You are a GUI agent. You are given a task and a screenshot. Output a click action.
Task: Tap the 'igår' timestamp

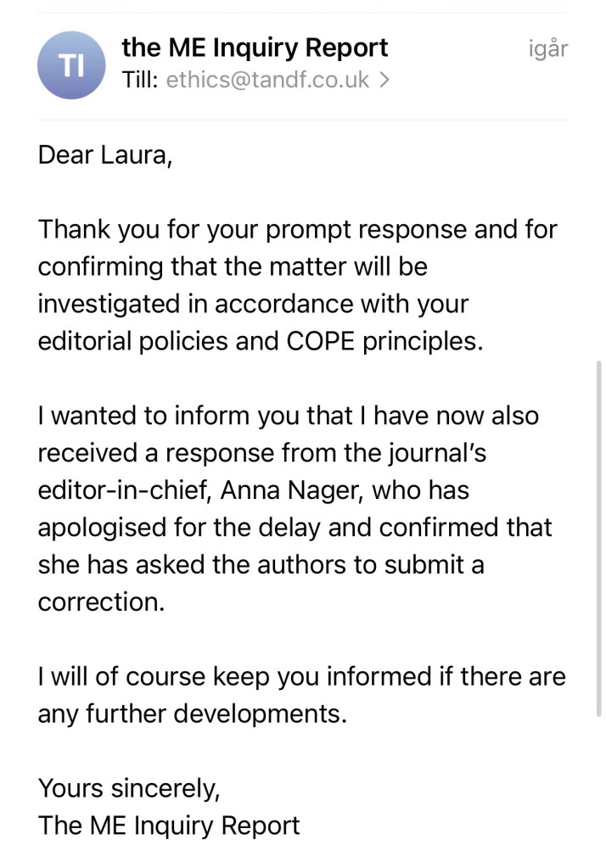[x=547, y=48]
